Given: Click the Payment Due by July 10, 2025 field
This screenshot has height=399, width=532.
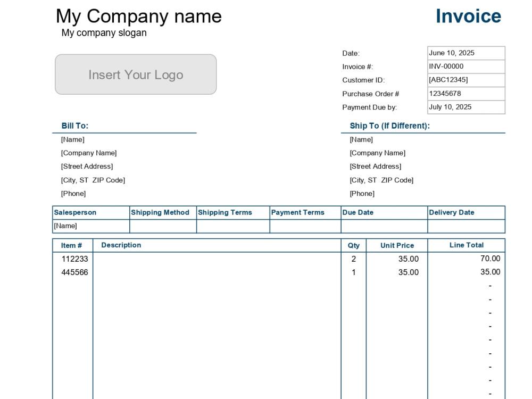Looking at the screenshot, I should [466, 107].
